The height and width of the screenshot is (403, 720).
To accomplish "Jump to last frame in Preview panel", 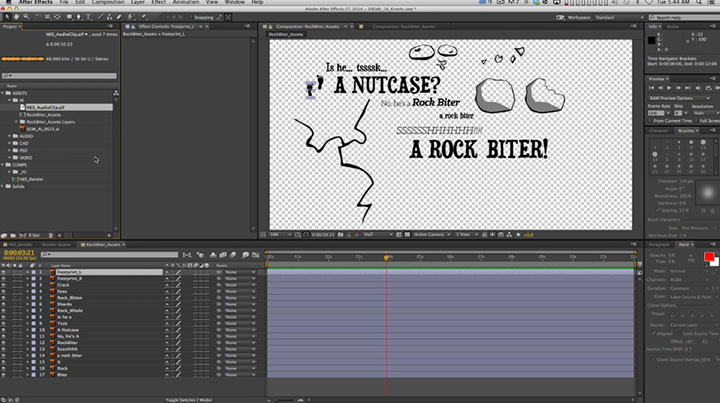I will 688,88.
